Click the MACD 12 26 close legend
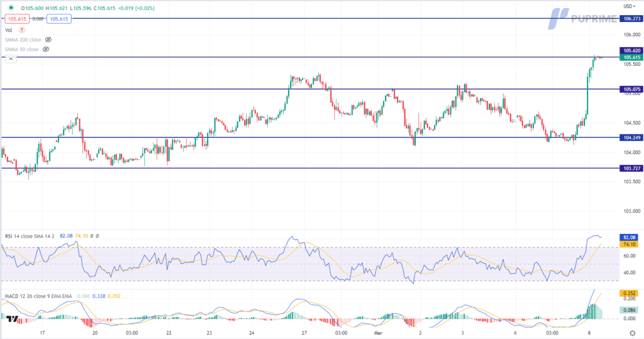The image size is (644, 339). [x=38, y=296]
